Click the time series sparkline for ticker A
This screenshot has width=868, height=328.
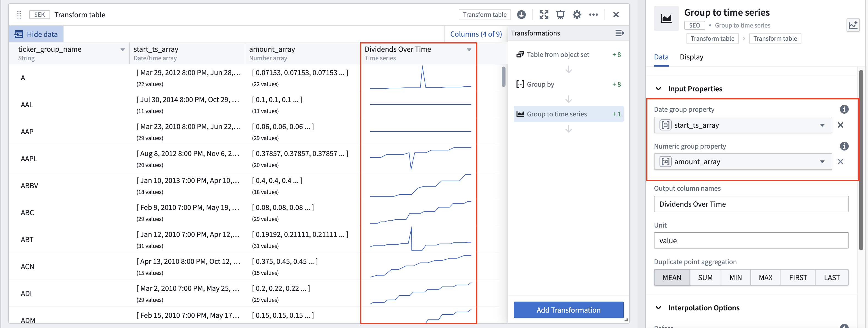[420, 78]
